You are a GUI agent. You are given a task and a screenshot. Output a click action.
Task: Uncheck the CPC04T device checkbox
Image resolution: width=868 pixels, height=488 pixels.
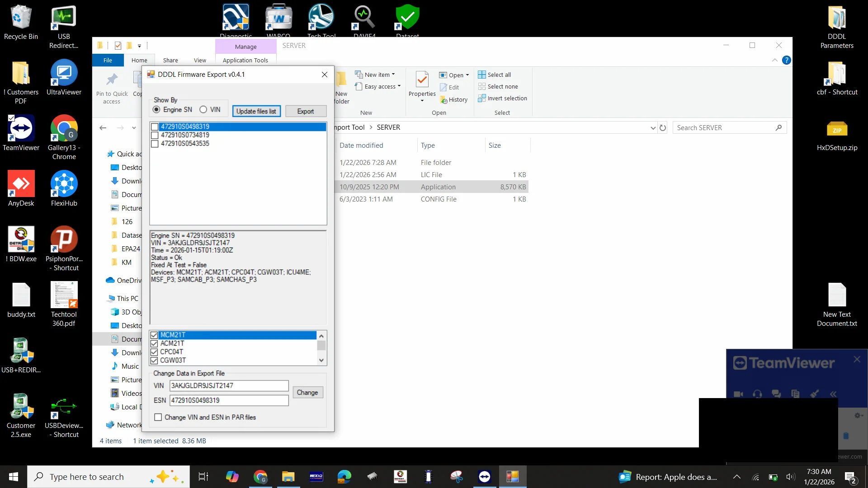(154, 352)
